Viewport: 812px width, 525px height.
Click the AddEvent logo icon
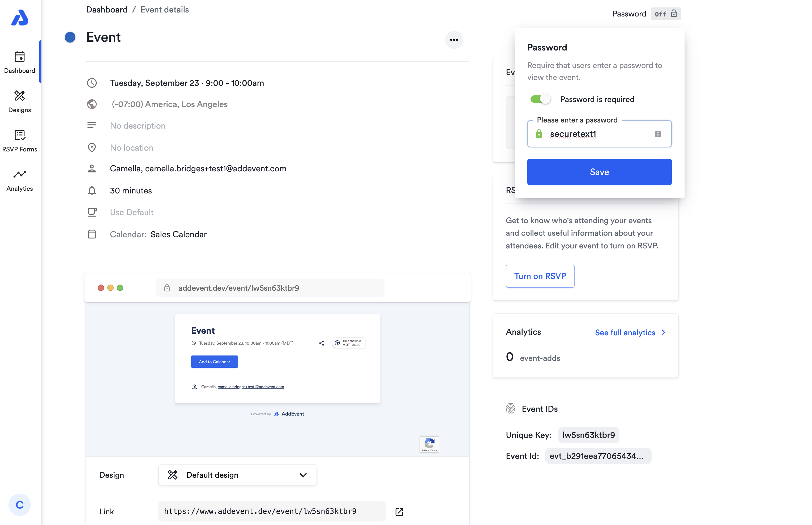20,18
